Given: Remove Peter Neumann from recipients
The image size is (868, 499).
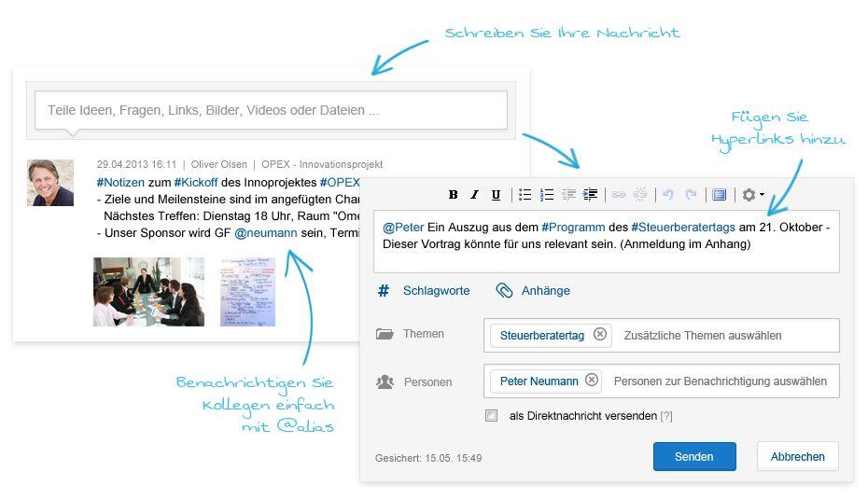Looking at the screenshot, I should pos(591,381).
